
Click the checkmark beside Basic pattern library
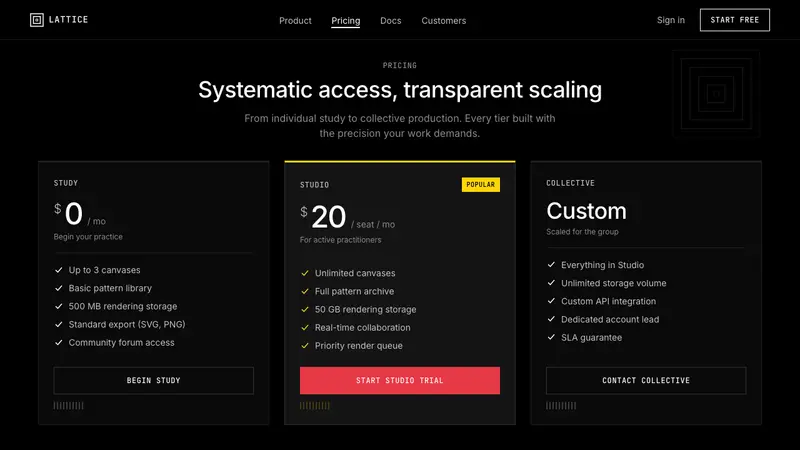pos(59,288)
